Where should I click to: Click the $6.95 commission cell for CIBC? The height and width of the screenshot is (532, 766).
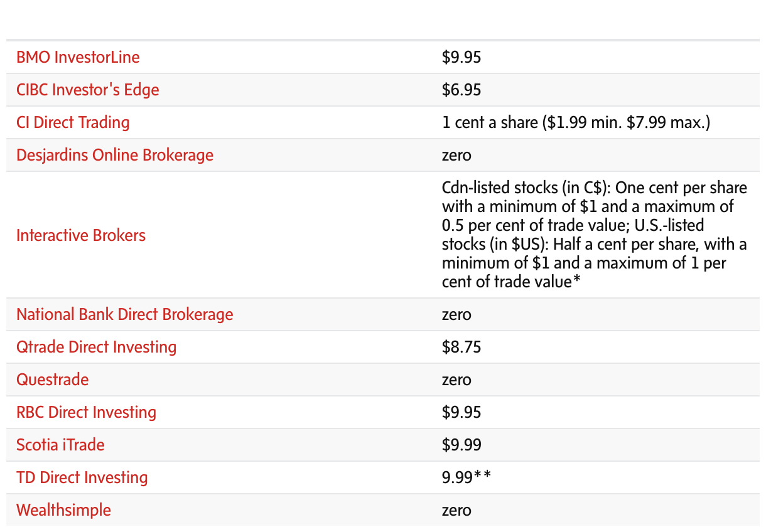pyautogui.click(x=461, y=90)
